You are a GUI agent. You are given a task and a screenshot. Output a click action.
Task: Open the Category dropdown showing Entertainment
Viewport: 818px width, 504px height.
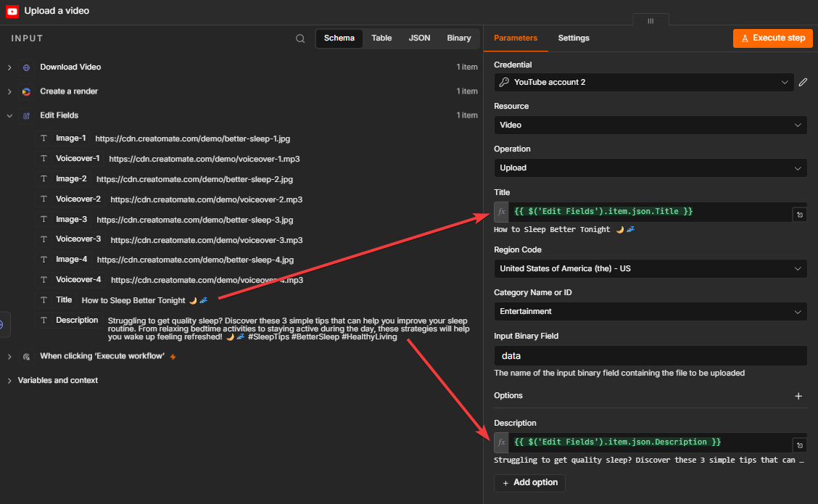650,312
